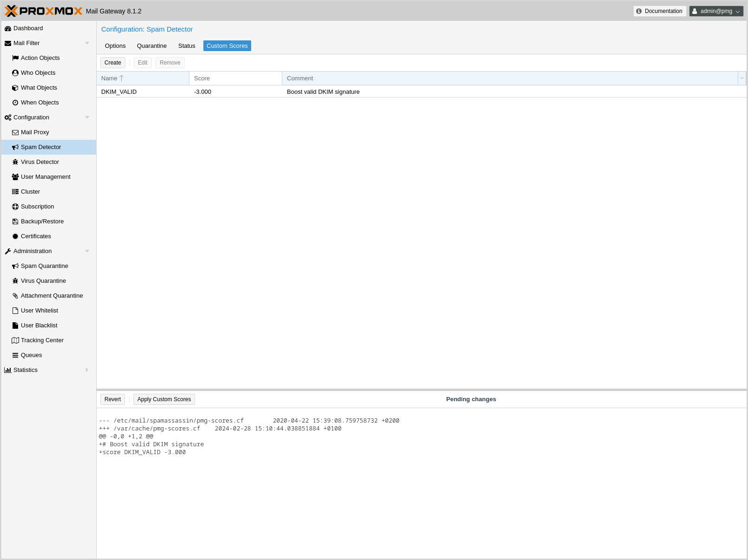Open the admin@pmg user dropdown

coord(716,11)
